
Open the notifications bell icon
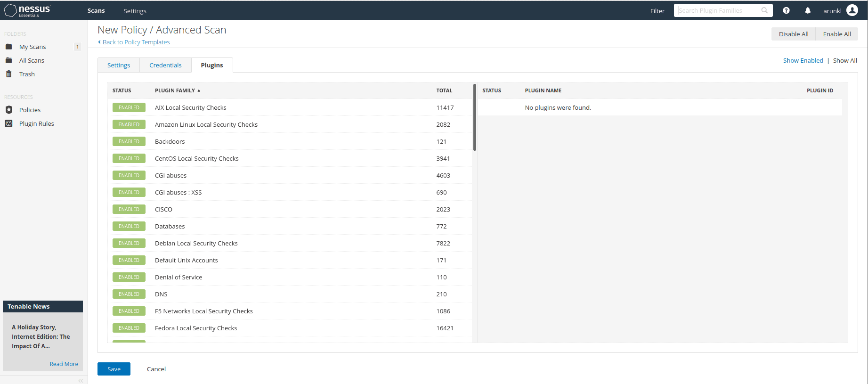click(808, 10)
